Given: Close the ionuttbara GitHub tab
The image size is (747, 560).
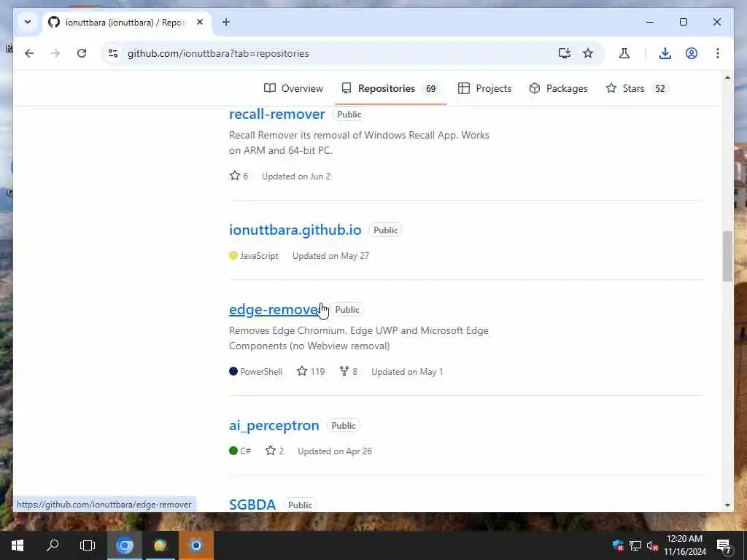Looking at the screenshot, I should (200, 22).
